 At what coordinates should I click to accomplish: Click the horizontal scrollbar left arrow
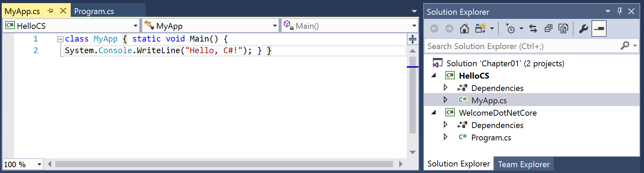click(49, 164)
